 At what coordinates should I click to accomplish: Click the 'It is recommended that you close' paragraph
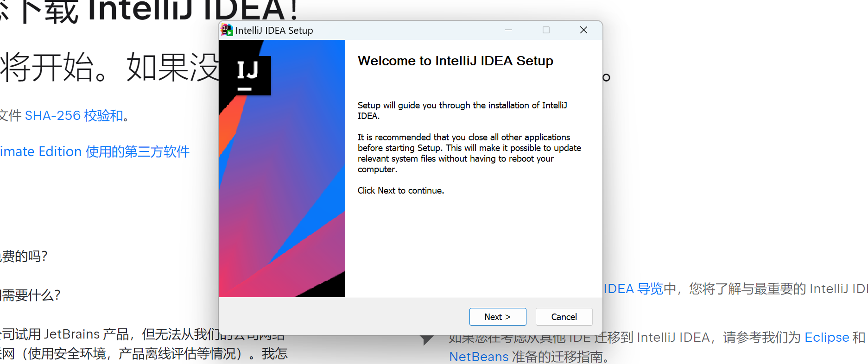coord(469,153)
